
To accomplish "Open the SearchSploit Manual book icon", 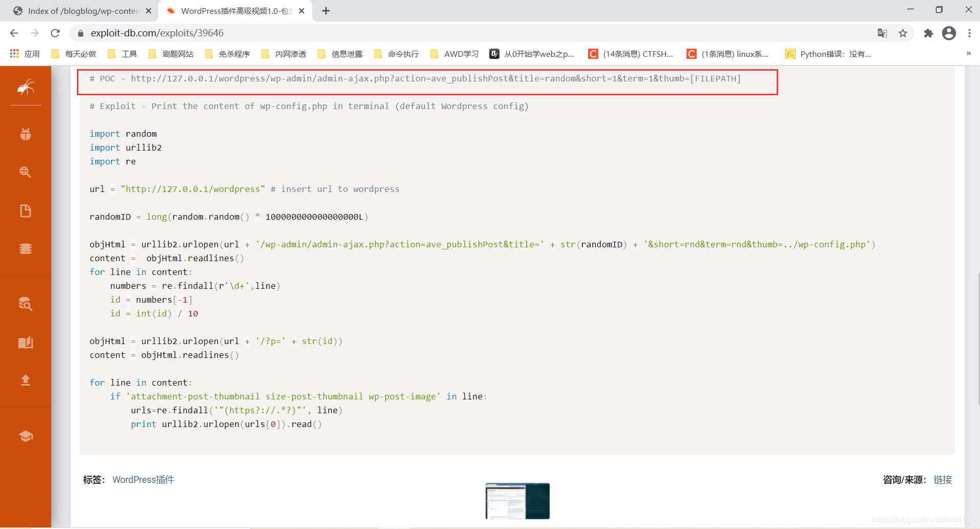I will (x=26, y=343).
